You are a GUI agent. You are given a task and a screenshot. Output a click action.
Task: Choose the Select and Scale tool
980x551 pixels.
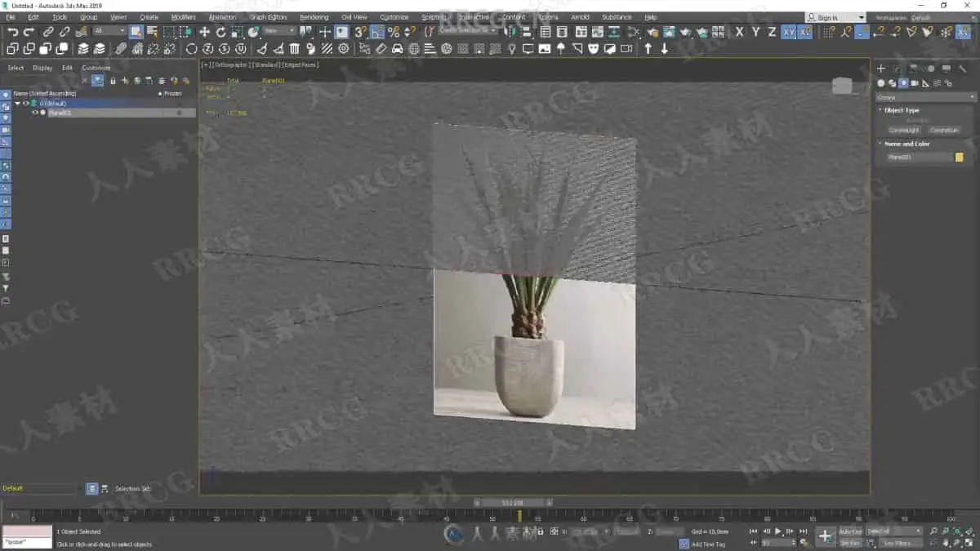click(237, 32)
